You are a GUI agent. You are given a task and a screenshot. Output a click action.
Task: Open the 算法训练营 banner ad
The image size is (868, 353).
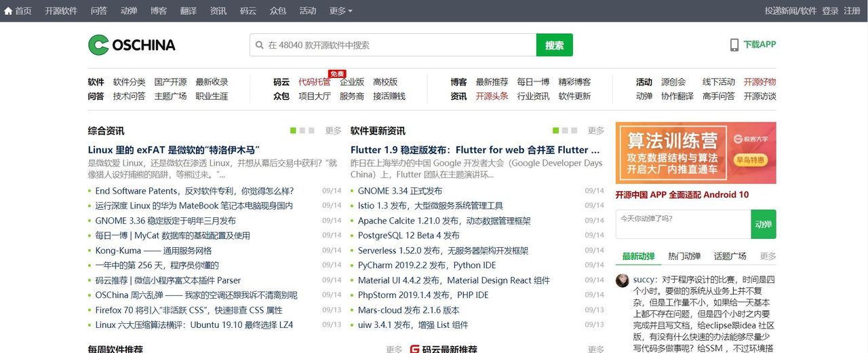pos(696,153)
